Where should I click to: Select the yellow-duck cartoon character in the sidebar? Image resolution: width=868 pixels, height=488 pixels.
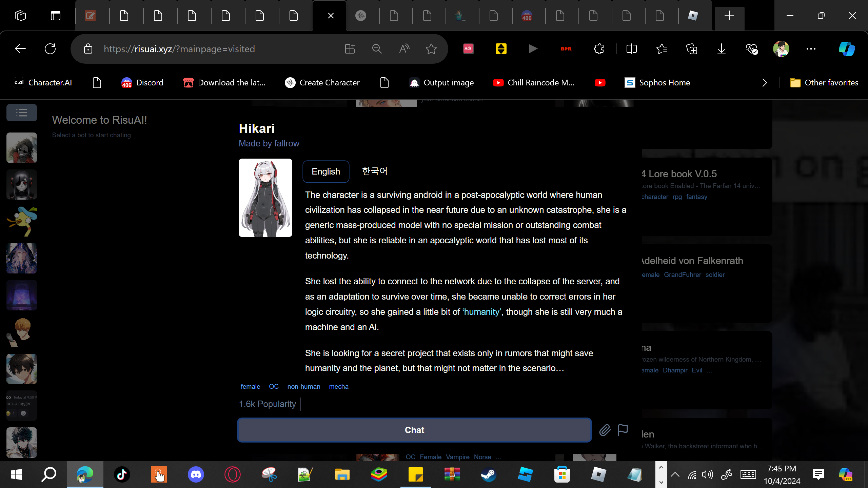coord(22,222)
